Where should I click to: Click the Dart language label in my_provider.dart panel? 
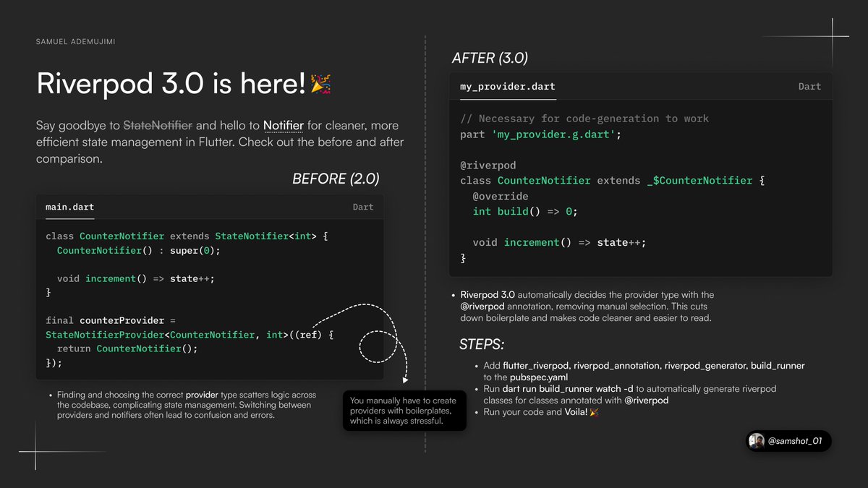point(809,86)
